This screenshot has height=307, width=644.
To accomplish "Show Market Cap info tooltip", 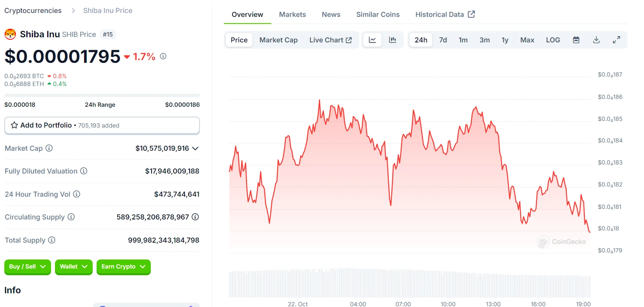I will (49, 148).
